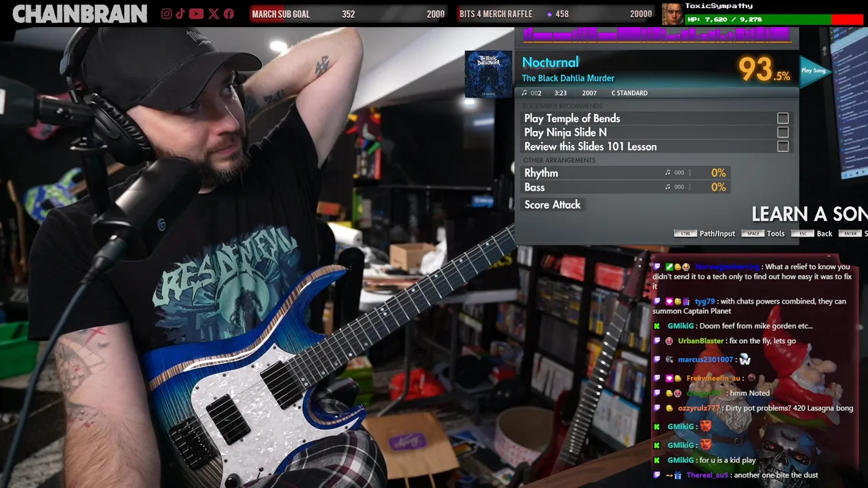Click chat message 'another one bite the dust'

776,476
